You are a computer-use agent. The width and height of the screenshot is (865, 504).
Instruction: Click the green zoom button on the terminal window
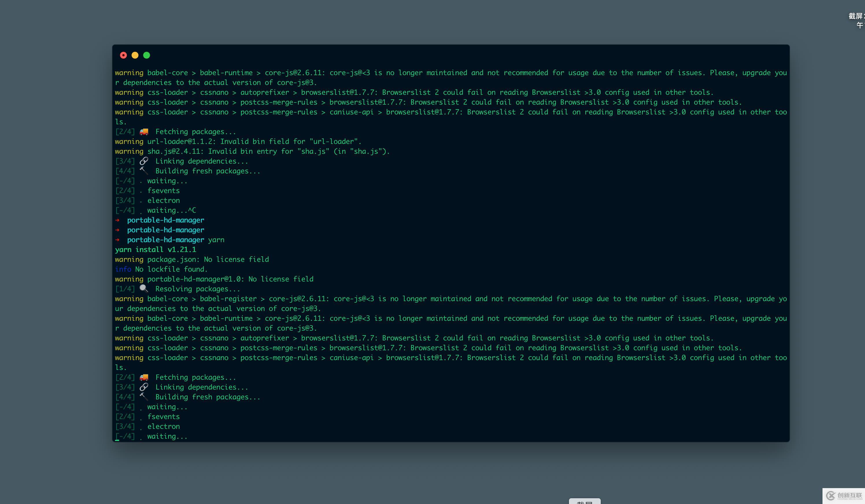[x=147, y=55]
